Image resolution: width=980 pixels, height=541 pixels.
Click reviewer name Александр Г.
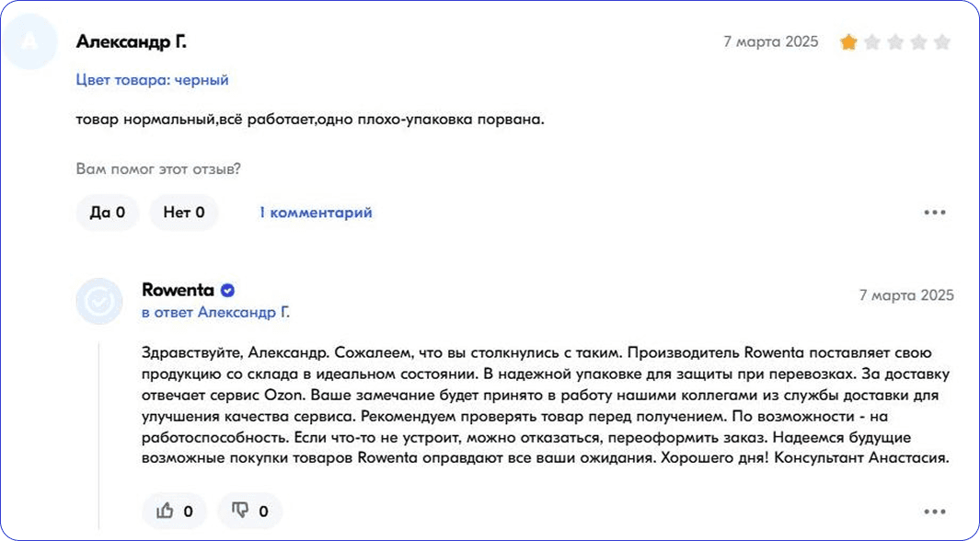[131, 41]
